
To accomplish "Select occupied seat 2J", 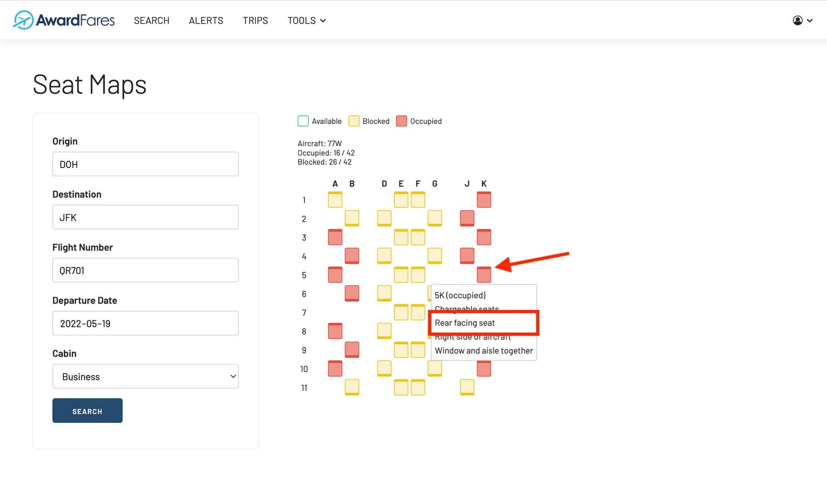I will pyautogui.click(x=467, y=218).
